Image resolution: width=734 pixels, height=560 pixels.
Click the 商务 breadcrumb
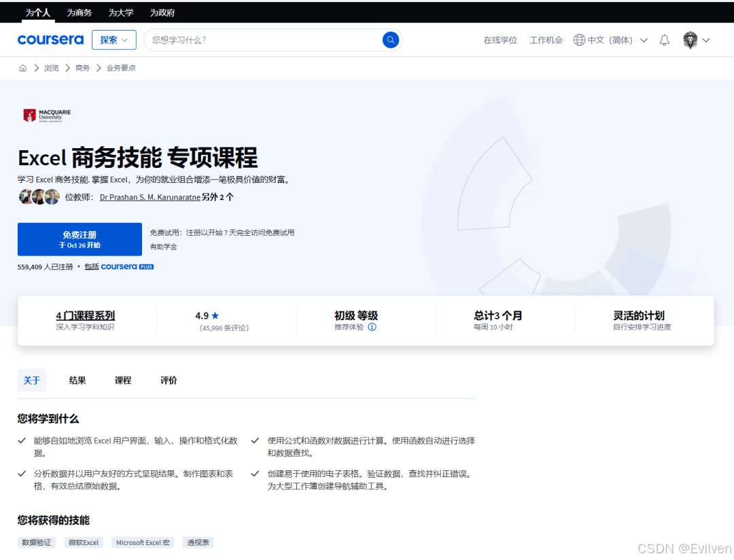pos(82,68)
